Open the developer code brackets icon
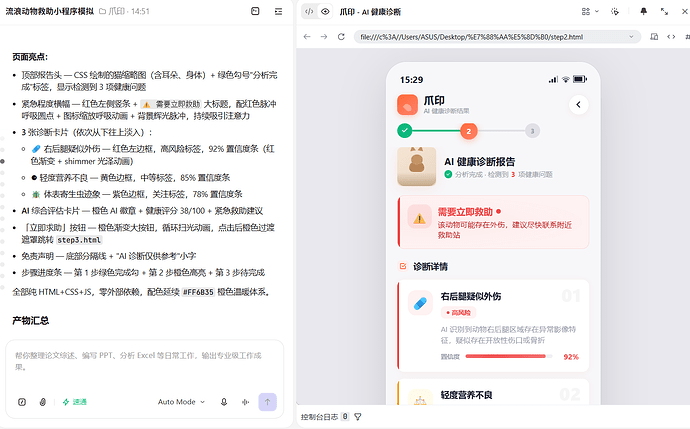The height and width of the screenshot is (429, 690). (x=671, y=37)
